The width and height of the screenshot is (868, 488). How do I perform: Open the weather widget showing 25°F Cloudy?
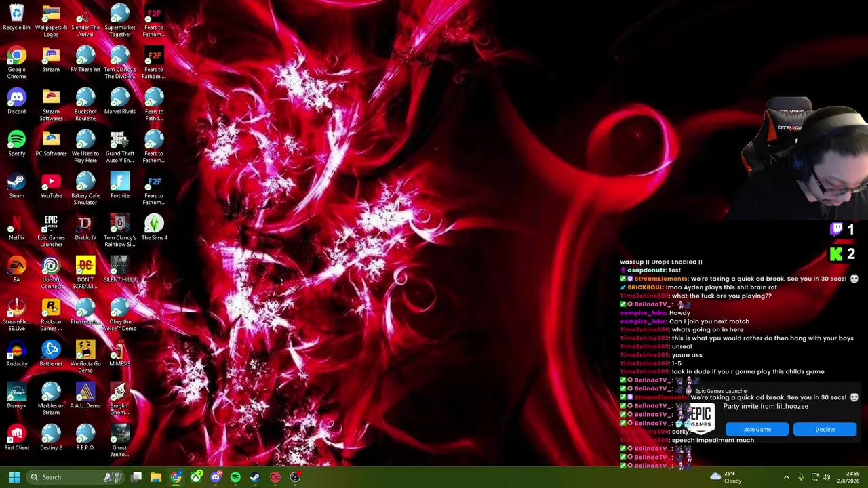[726, 477]
